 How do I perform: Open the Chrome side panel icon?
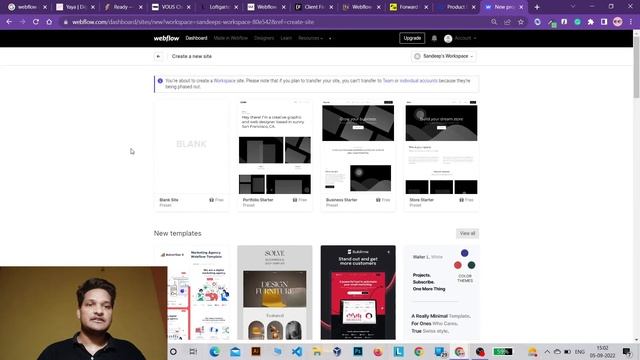click(604, 22)
